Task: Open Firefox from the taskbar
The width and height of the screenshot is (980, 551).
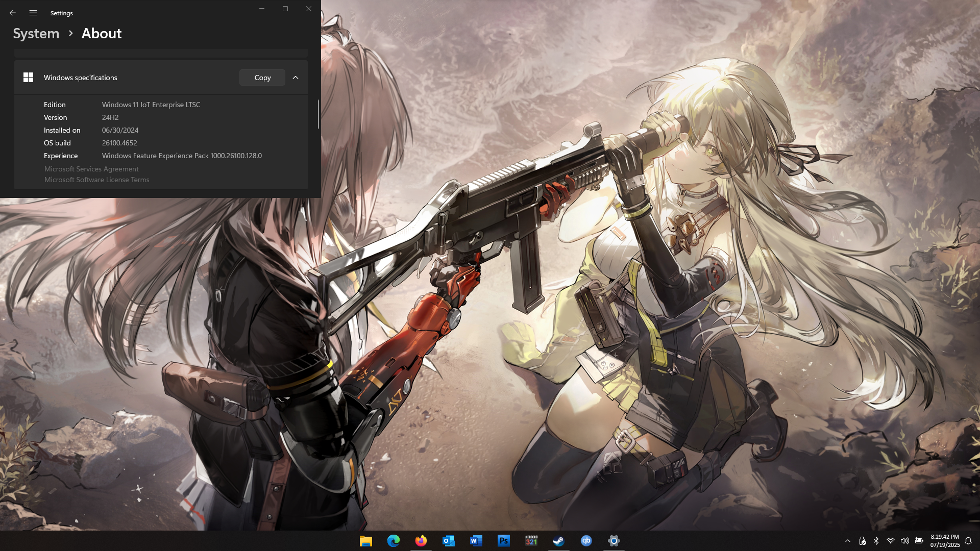Action: 421,541
